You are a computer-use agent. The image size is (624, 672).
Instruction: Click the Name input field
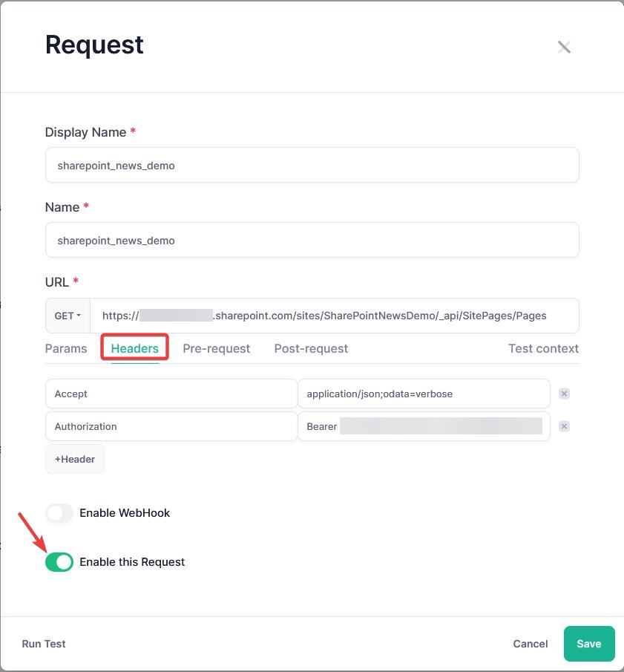(312, 240)
